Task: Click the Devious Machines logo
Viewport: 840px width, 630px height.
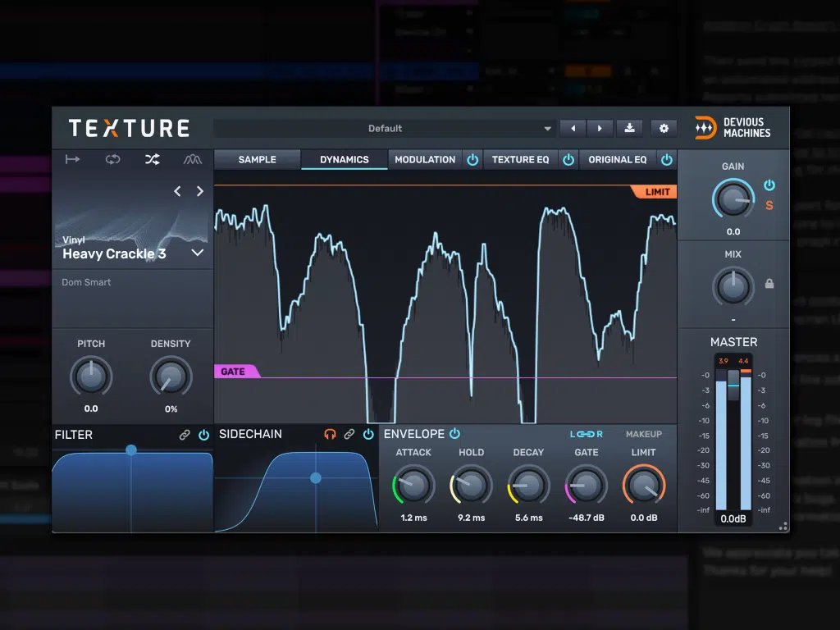Action: (x=733, y=128)
